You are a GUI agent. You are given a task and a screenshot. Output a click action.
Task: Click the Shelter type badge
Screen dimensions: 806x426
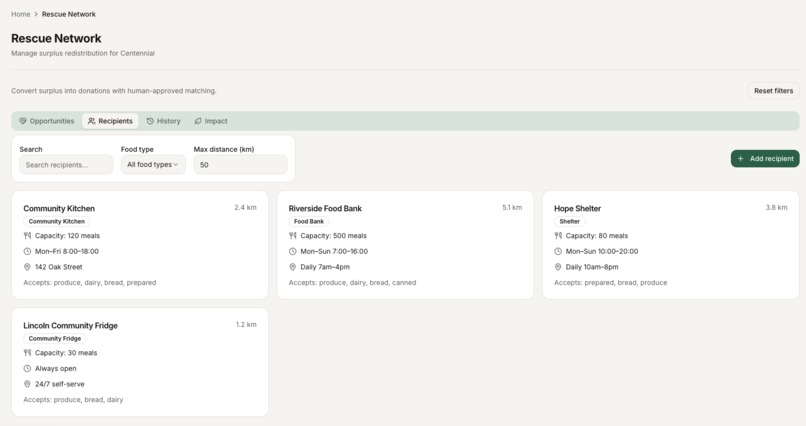tap(570, 221)
